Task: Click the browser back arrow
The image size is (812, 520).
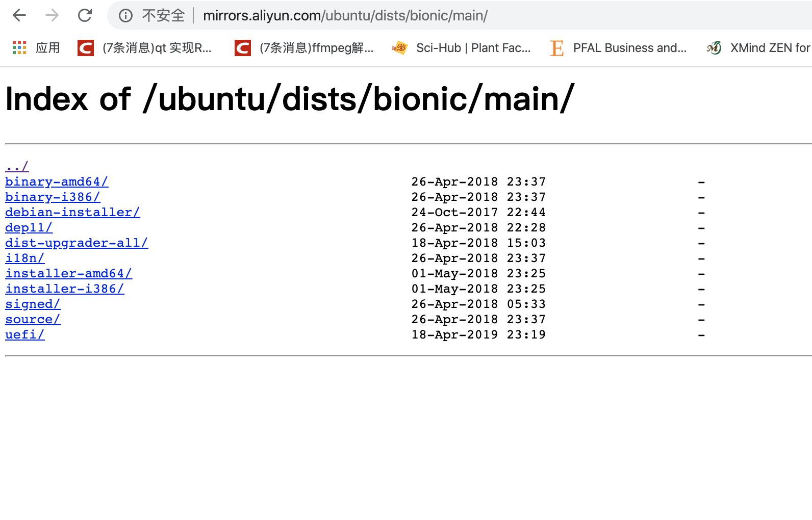Action: [x=19, y=15]
